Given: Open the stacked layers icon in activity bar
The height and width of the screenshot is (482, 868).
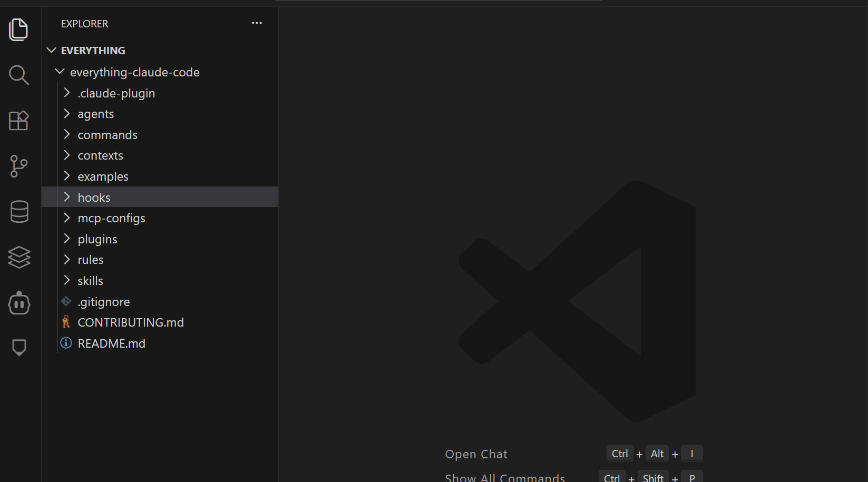Looking at the screenshot, I should [19, 258].
